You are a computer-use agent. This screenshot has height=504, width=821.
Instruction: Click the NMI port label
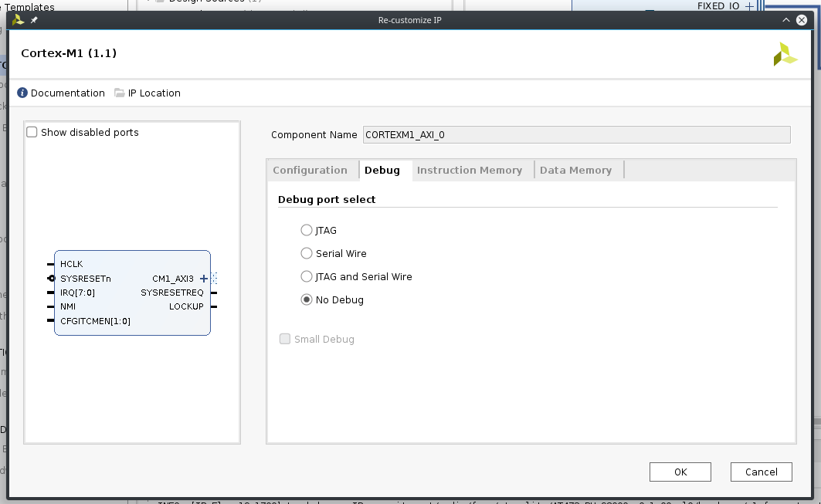point(67,306)
